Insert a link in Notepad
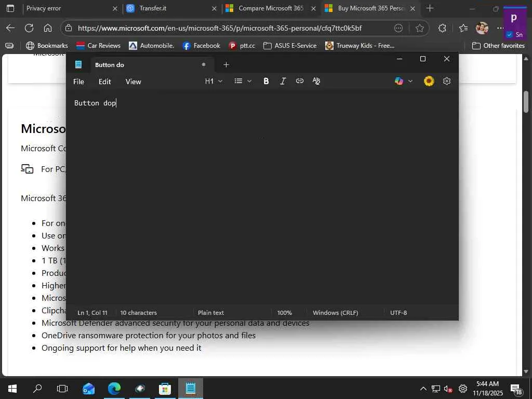This screenshot has height=399, width=532. (299, 81)
